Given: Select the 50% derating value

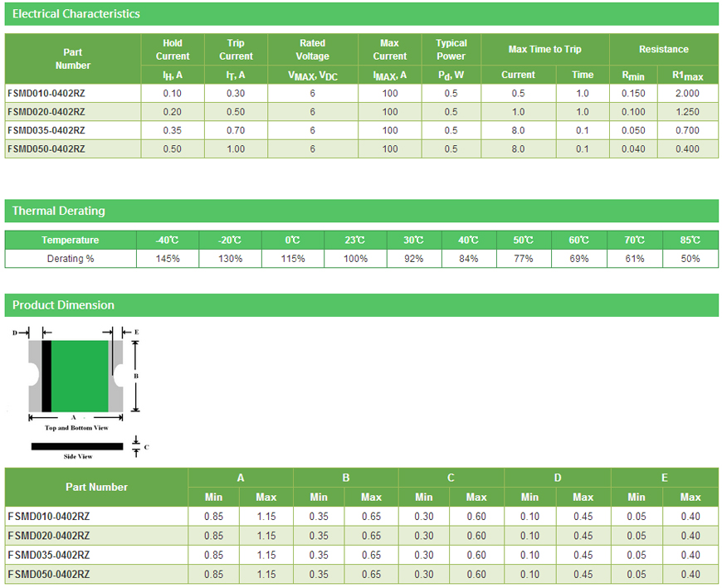Looking at the screenshot, I should click(x=690, y=259).
